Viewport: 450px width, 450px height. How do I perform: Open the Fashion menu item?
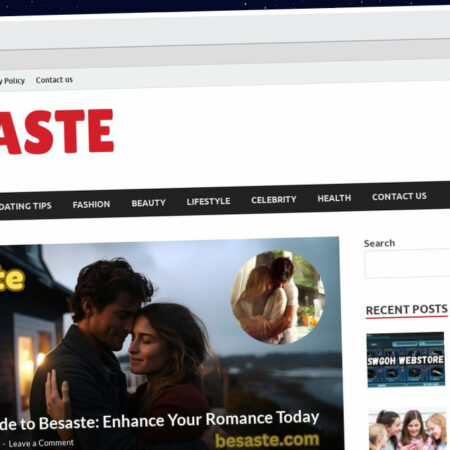91,204
